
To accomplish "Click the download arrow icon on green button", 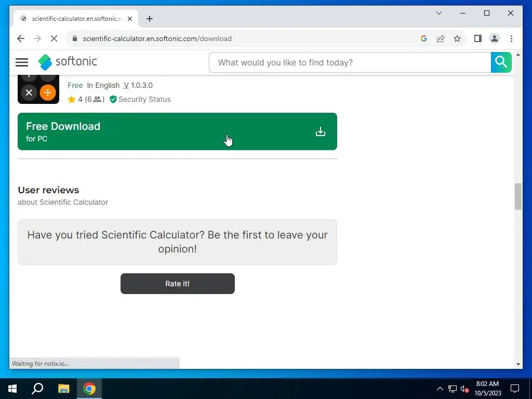I will [320, 131].
